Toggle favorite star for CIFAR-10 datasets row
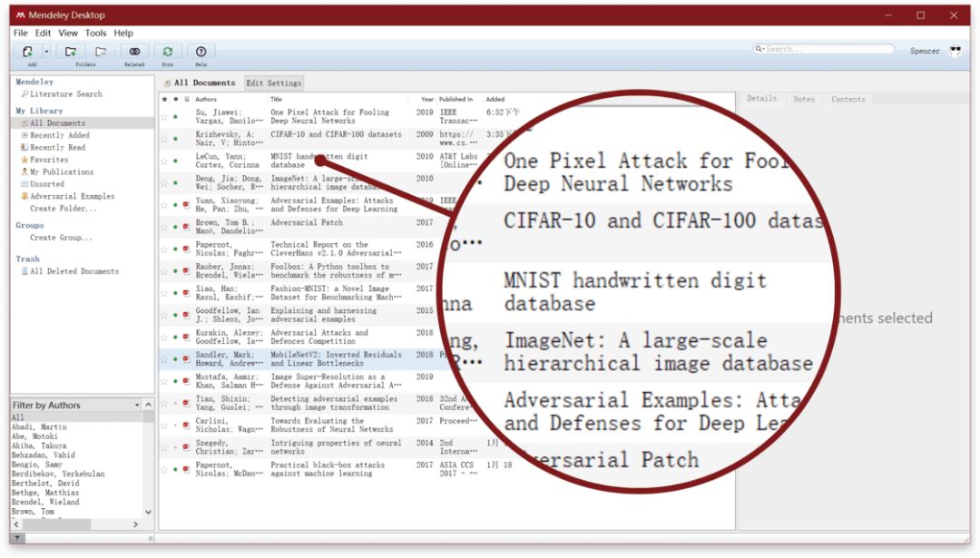 164,139
